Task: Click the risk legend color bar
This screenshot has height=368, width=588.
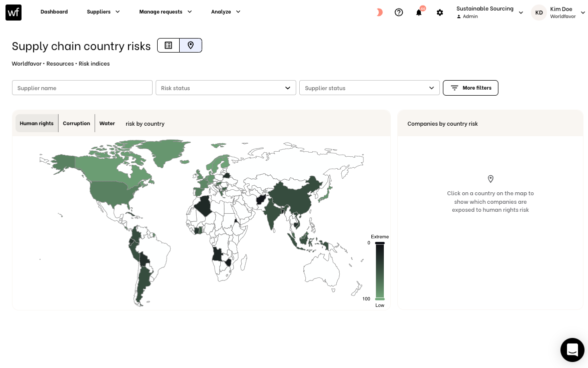Action: [380, 271]
